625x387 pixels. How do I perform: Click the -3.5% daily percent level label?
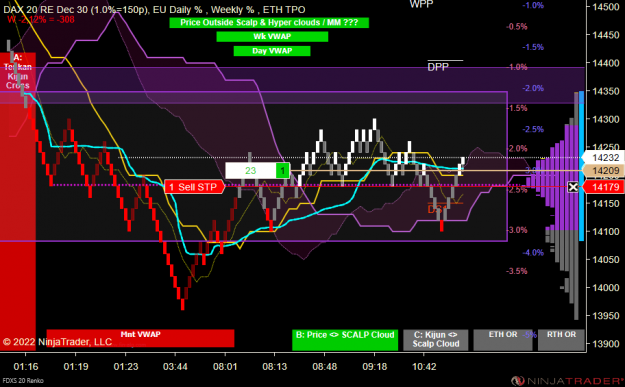(x=517, y=271)
